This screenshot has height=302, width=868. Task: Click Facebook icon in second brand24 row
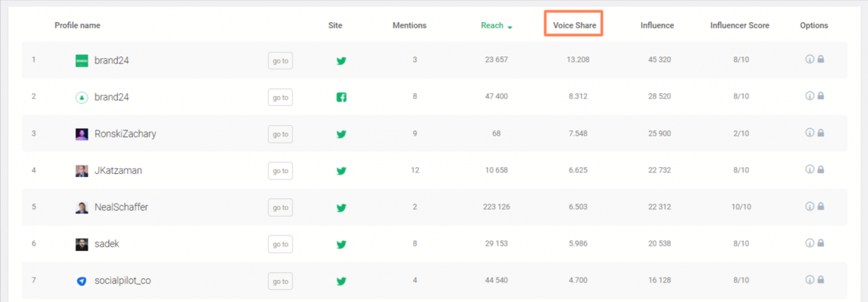[x=342, y=98]
